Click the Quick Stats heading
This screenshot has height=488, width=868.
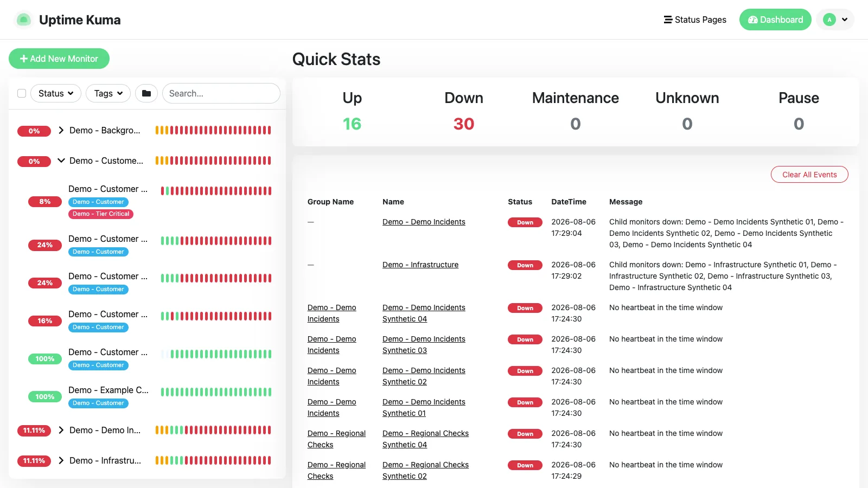pyautogui.click(x=336, y=59)
